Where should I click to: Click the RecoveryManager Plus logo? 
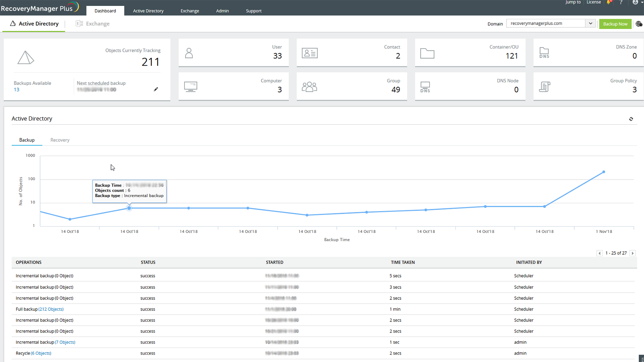click(40, 8)
